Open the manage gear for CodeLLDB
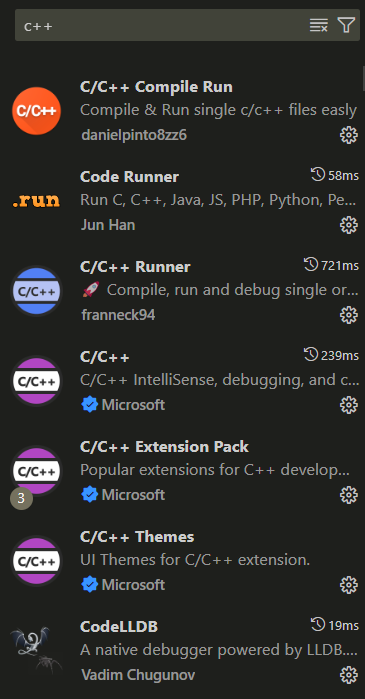The width and height of the screenshot is (365, 699). tap(349, 675)
